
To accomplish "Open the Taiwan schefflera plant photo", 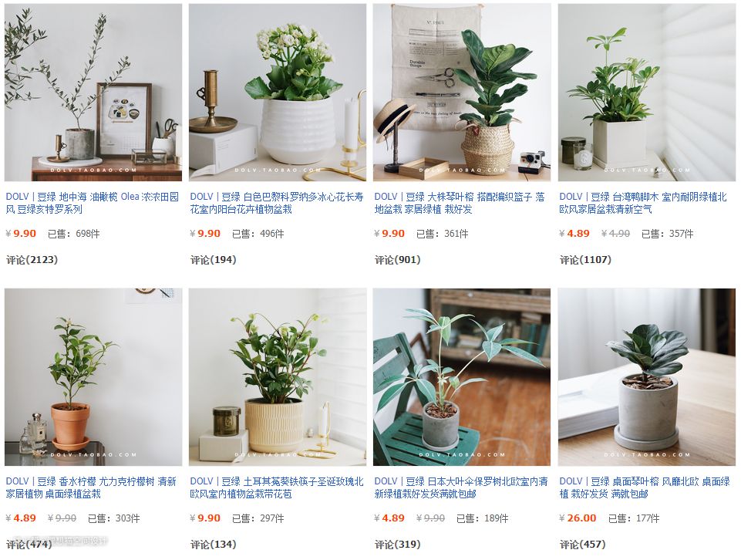I will tap(646, 93).
